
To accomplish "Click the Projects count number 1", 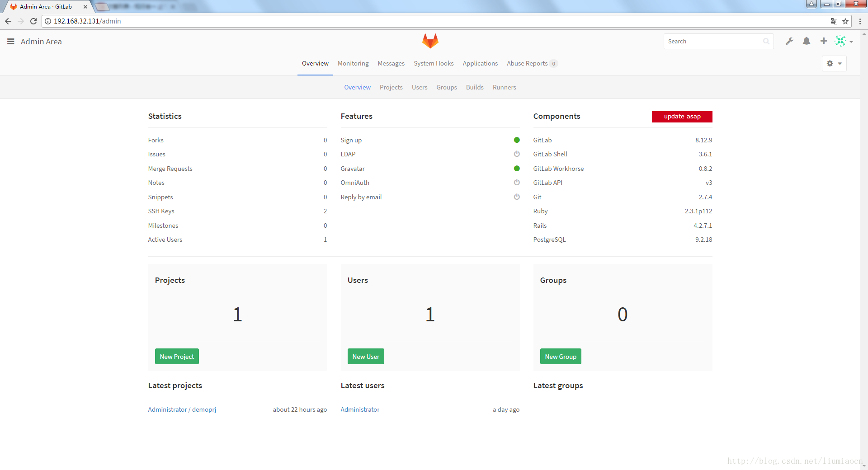I will (237, 315).
